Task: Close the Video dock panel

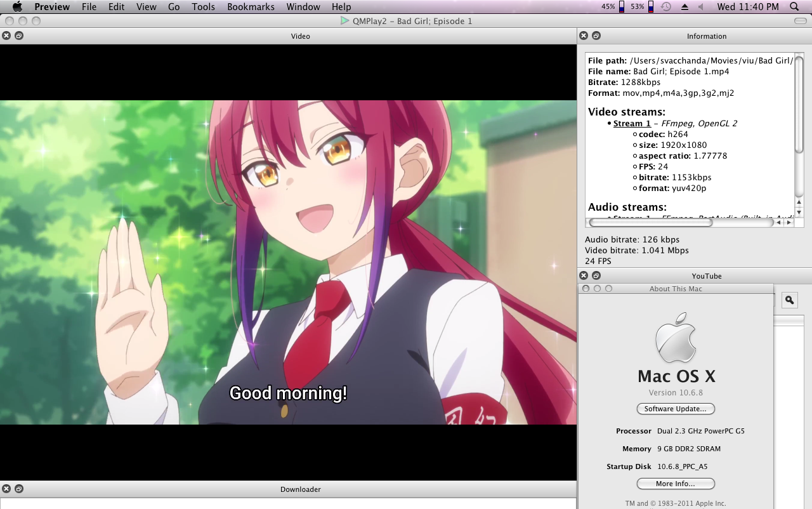Action: click(6, 36)
